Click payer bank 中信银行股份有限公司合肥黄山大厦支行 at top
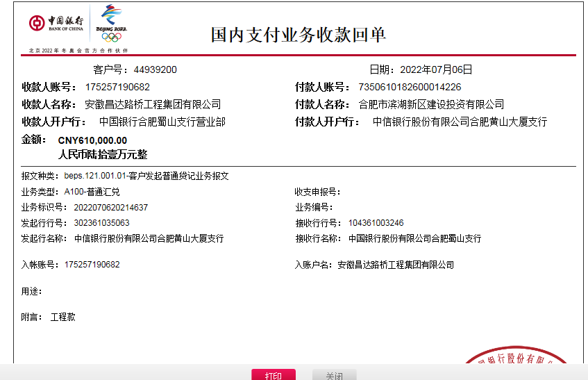Screen dimensions: 588x380 pos(460,122)
